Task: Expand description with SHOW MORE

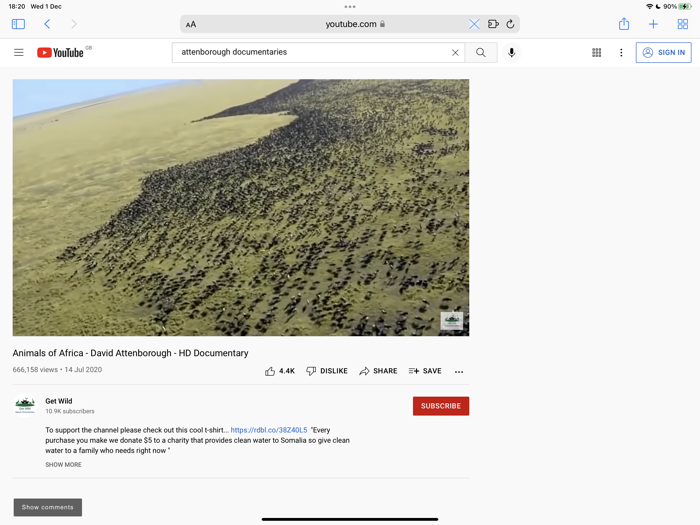Action: 63,465
